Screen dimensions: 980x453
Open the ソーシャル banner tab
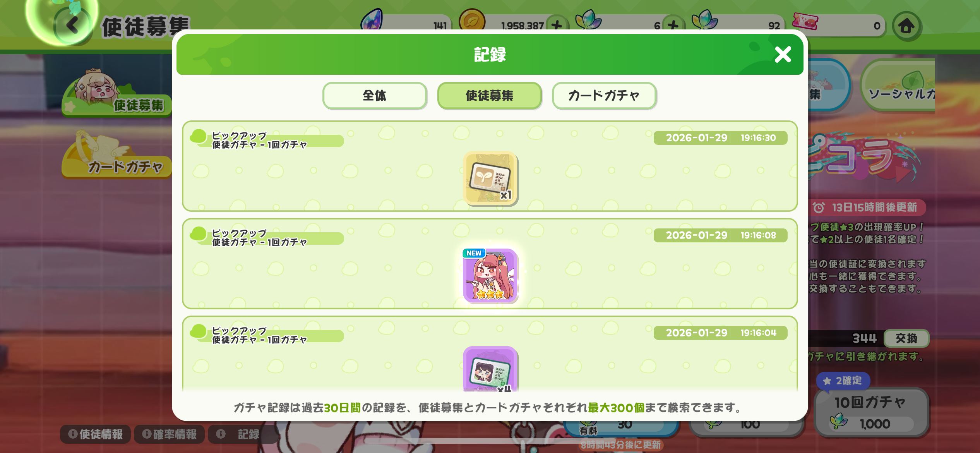pos(898,85)
